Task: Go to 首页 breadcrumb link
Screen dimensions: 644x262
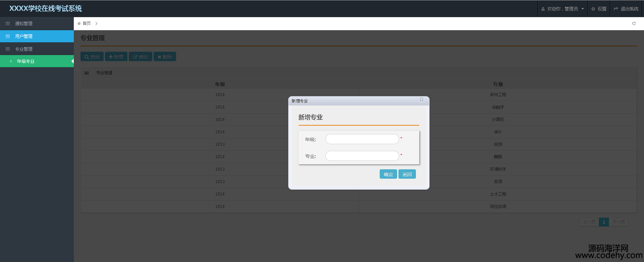Action: pyautogui.click(x=87, y=24)
